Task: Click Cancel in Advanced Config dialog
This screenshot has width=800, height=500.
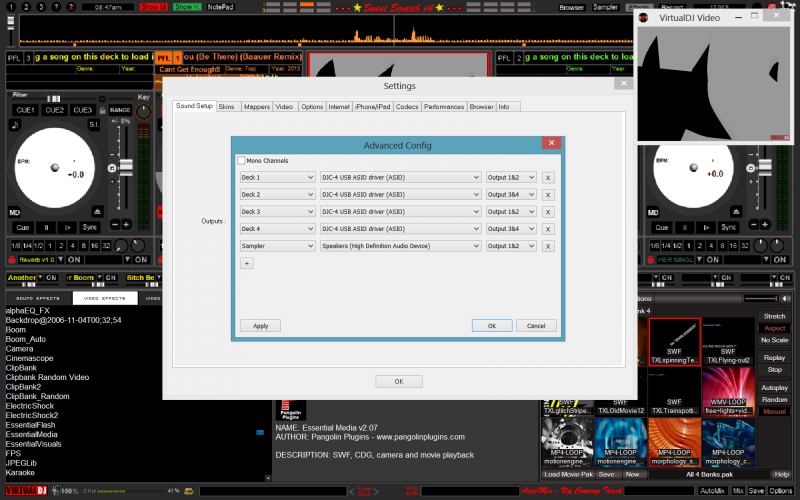Action: tap(536, 326)
